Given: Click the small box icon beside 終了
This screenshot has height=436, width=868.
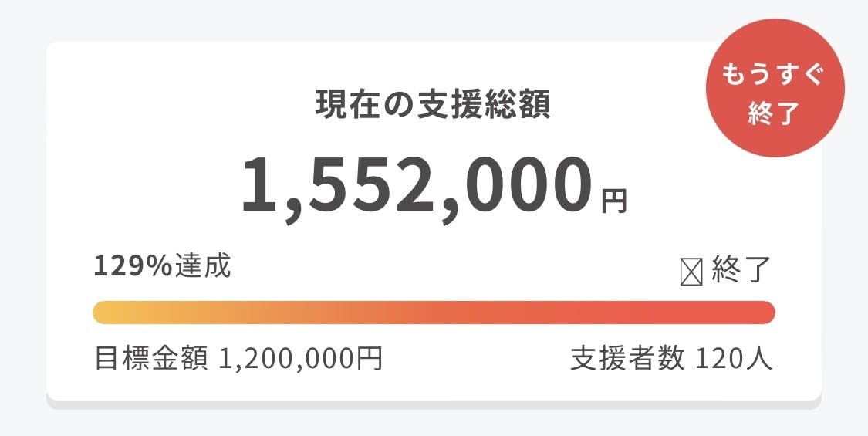Looking at the screenshot, I should pyautogui.click(x=691, y=272).
